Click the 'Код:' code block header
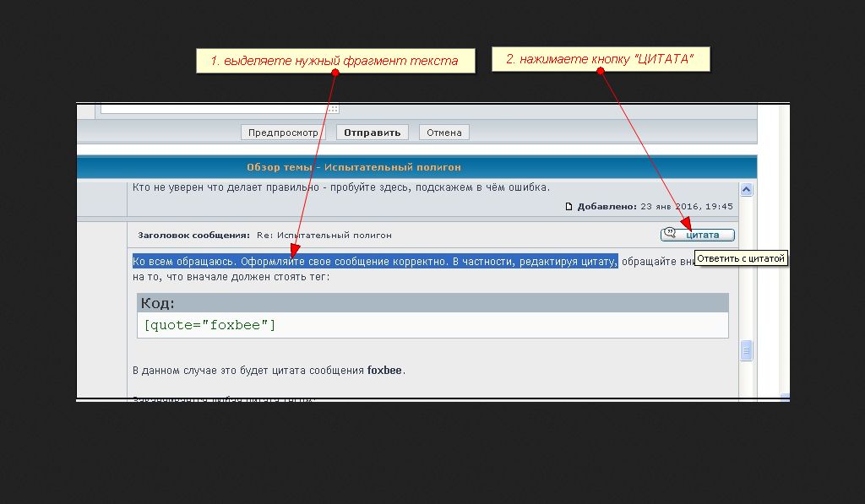 [158, 304]
